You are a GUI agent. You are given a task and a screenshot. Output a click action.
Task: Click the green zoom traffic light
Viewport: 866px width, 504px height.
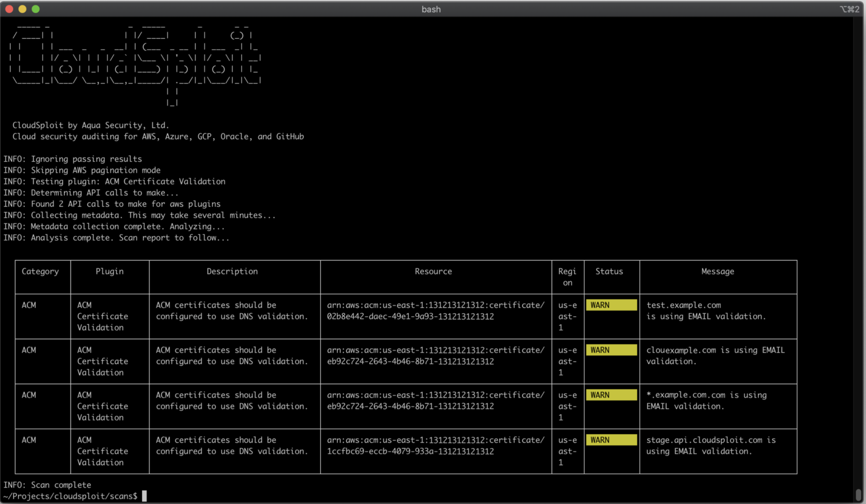tap(36, 9)
